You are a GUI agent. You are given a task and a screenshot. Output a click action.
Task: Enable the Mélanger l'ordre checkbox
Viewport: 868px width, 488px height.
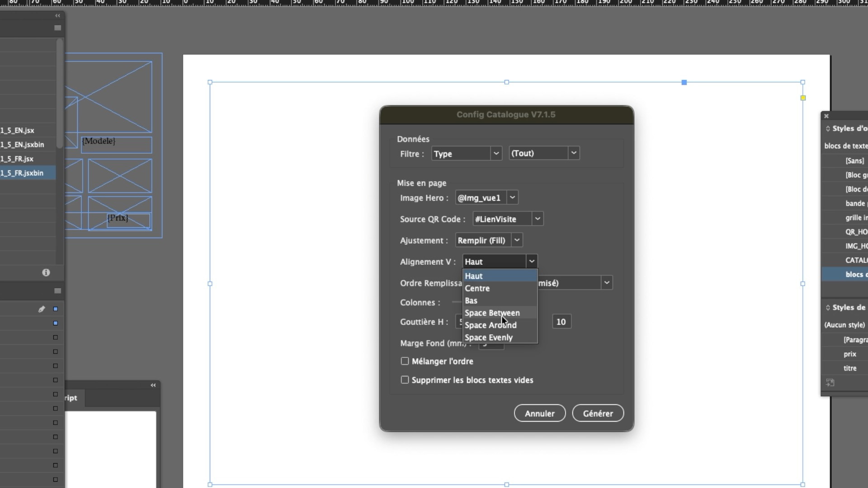point(405,361)
